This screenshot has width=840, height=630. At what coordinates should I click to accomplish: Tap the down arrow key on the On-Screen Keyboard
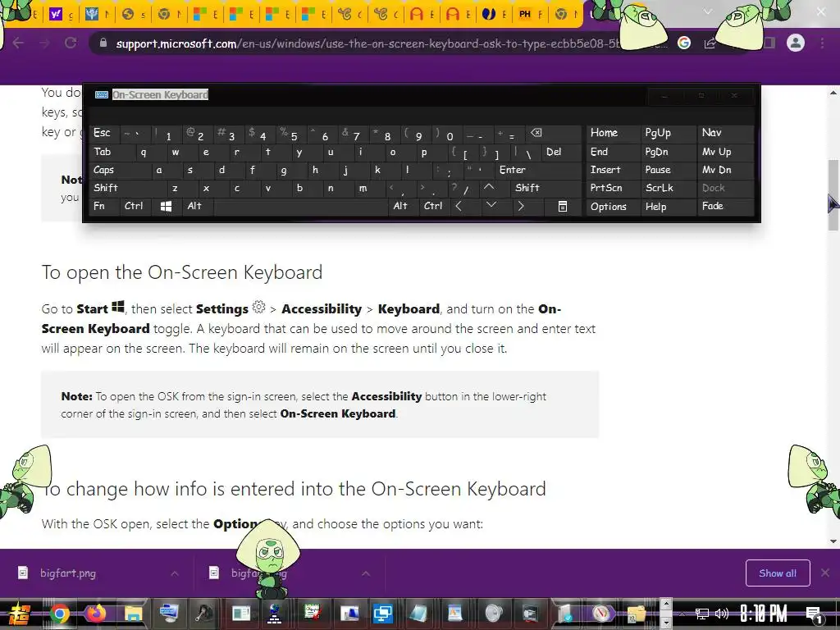pos(491,206)
